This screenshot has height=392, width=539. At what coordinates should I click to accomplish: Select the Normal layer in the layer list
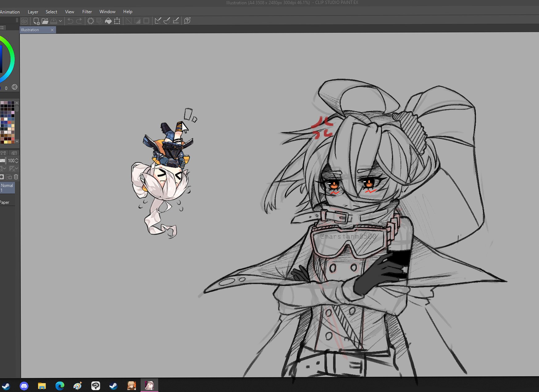click(7, 188)
